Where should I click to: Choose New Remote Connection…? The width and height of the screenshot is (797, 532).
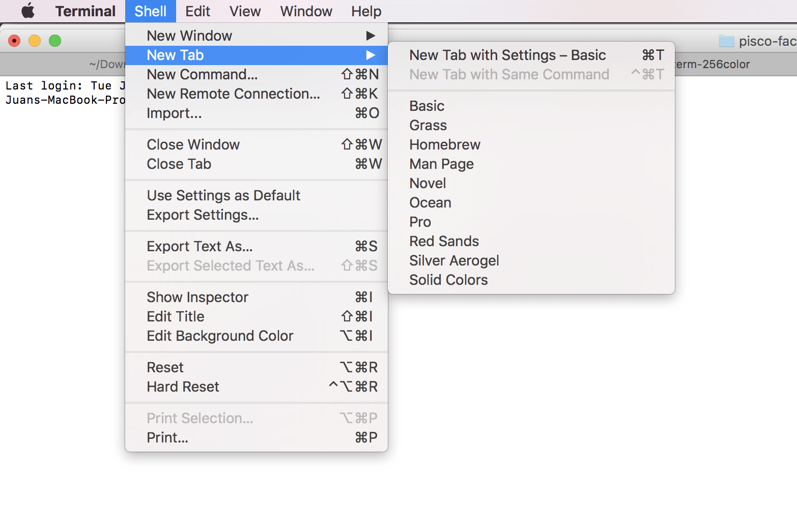(x=257, y=94)
